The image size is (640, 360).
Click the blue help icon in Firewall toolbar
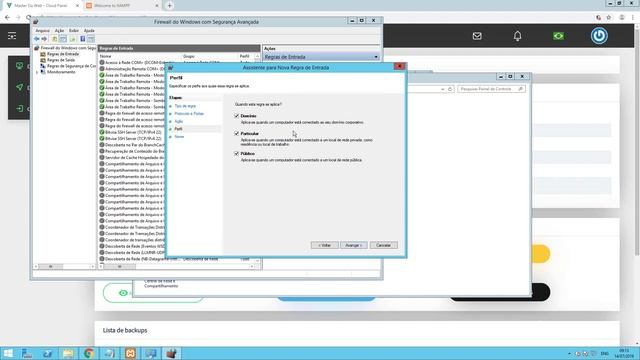(82, 39)
